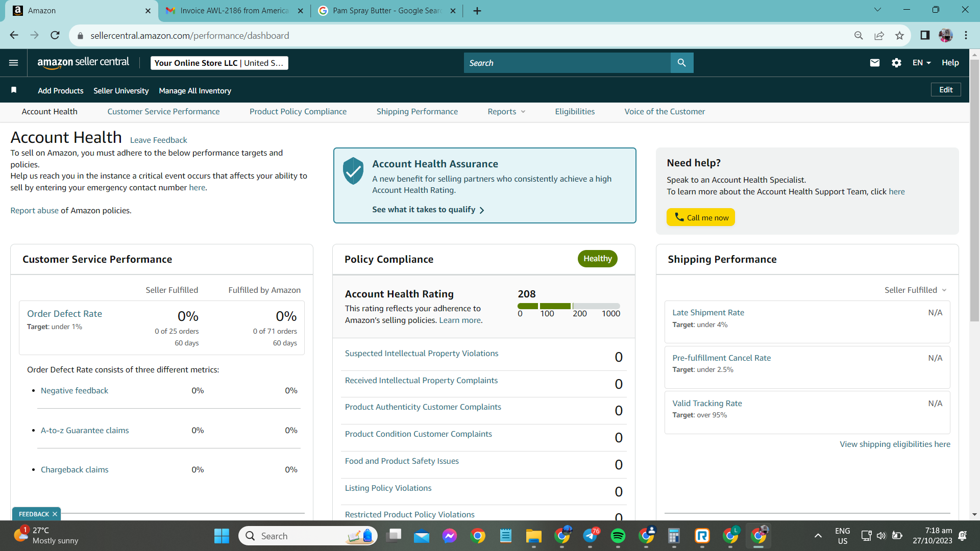The height and width of the screenshot is (551, 980).
Task: Click the Edit button
Action: point(946,90)
